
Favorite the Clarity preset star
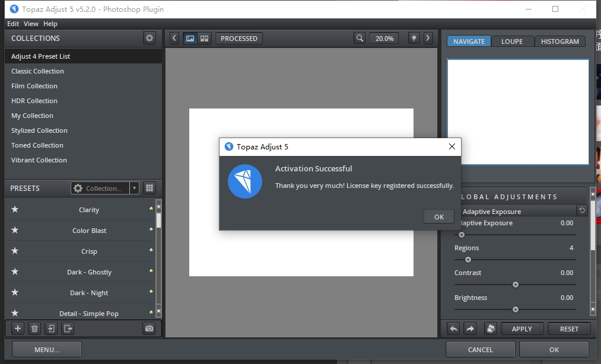(x=15, y=210)
